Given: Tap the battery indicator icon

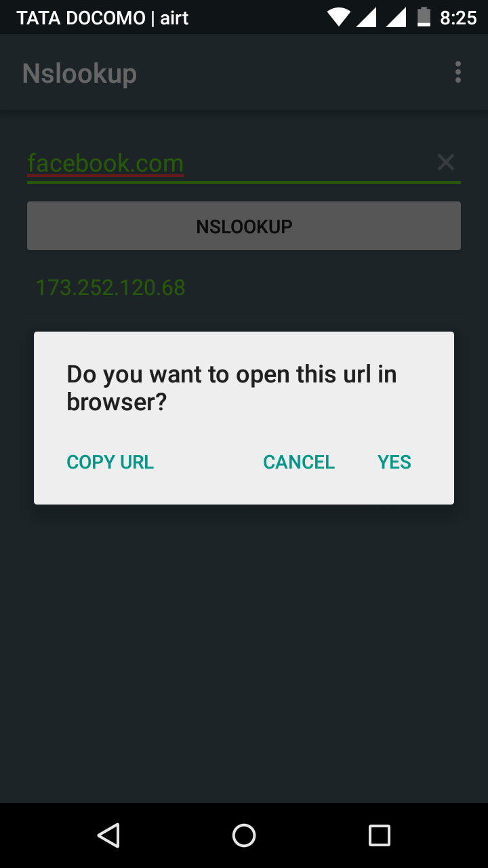Looking at the screenshot, I should (424, 17).
